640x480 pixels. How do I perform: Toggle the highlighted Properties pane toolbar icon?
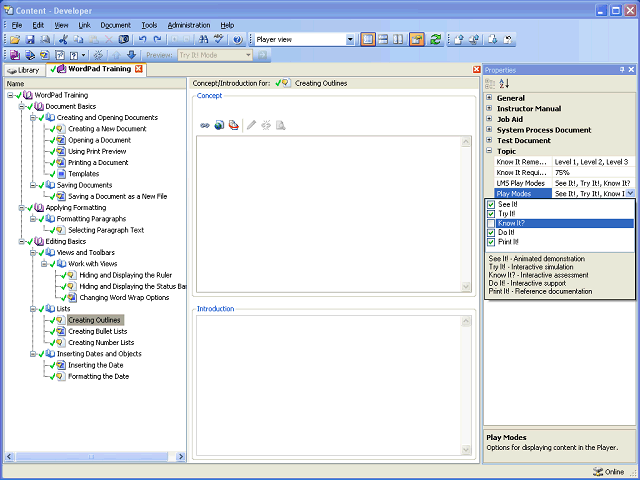[417, 40]
